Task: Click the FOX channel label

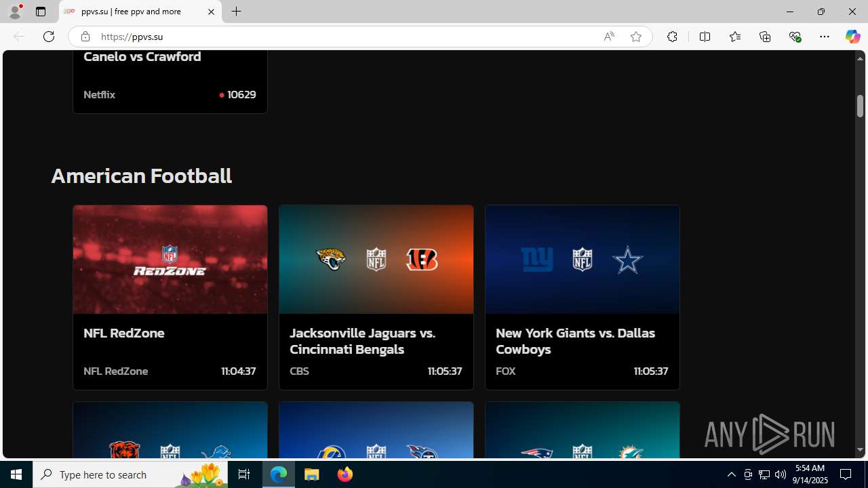Action: [x=506, y=371]
